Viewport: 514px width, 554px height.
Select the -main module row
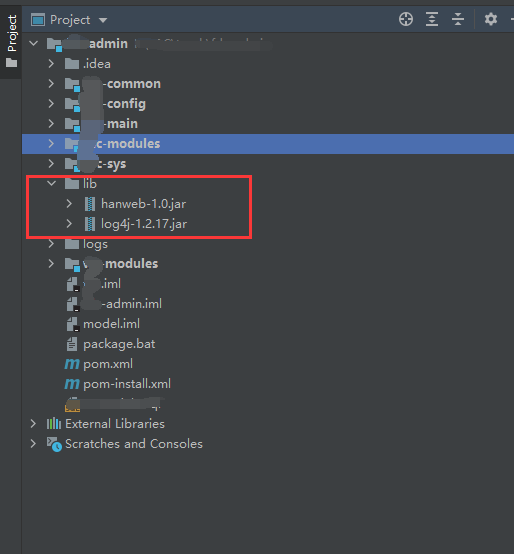[x=268, y=124]
